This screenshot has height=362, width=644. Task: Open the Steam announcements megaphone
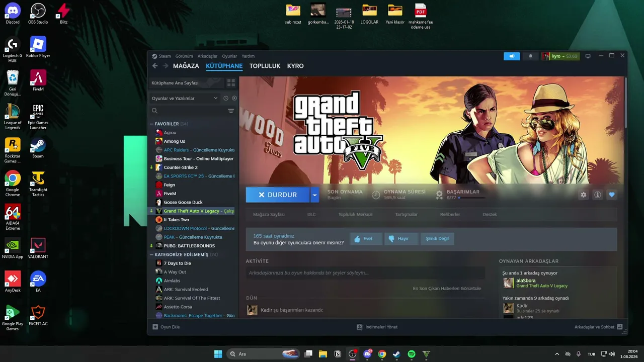[512, 56]
